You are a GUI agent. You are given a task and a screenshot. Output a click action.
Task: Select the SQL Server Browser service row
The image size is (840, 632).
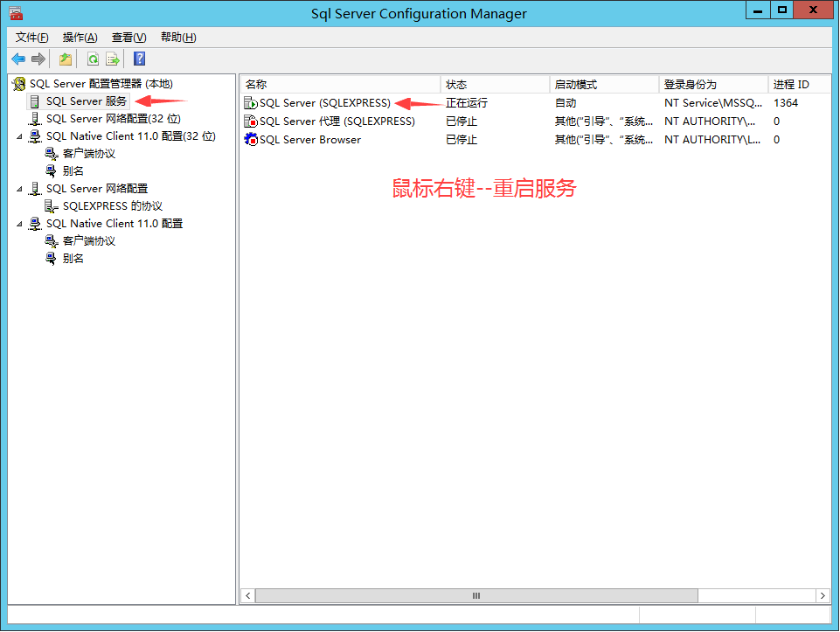pos(536,139)
